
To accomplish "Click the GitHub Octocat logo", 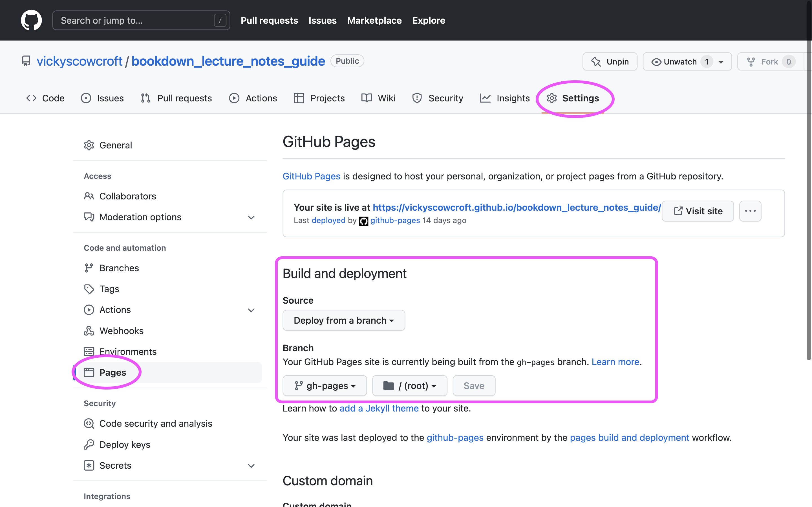I will coord(31,20).
